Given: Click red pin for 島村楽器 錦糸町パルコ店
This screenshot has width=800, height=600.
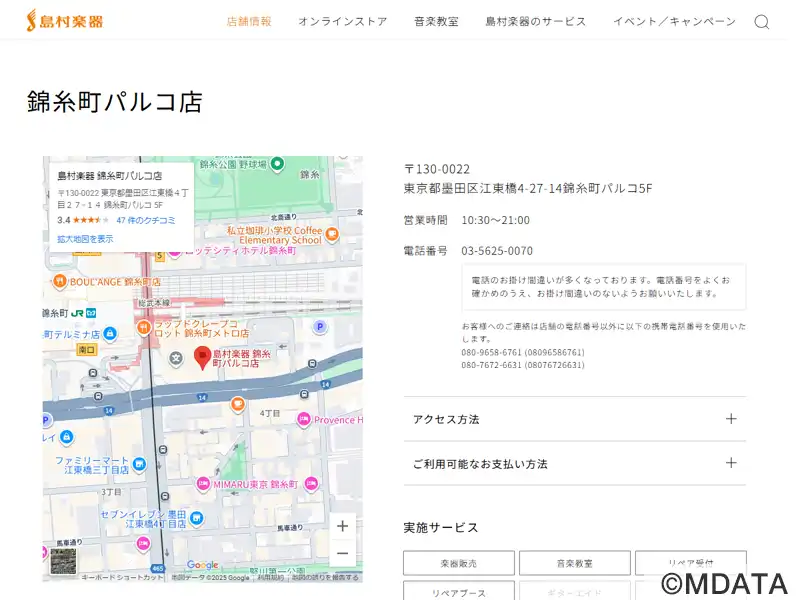Looking at the screenshot, I should [x=203, y=358].
